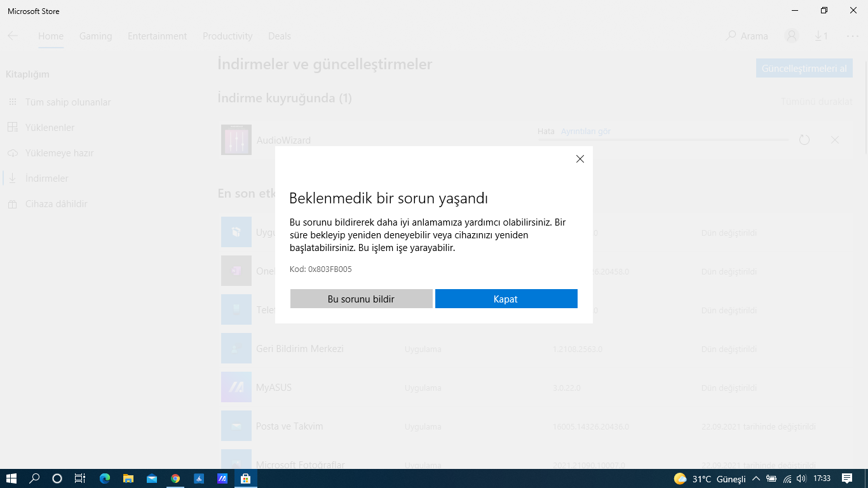
Task: Click the "Bu sorunu bildir" button
Action: click(362, 299)
